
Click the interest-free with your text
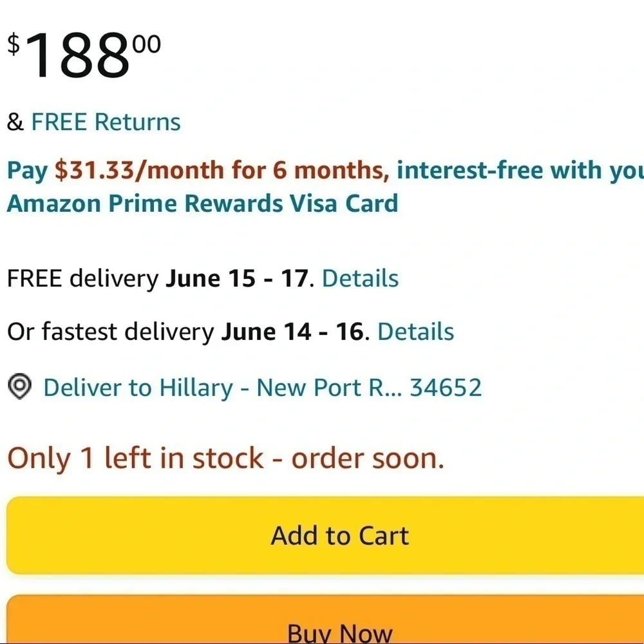pyautogui.click(x=520, y=171)
